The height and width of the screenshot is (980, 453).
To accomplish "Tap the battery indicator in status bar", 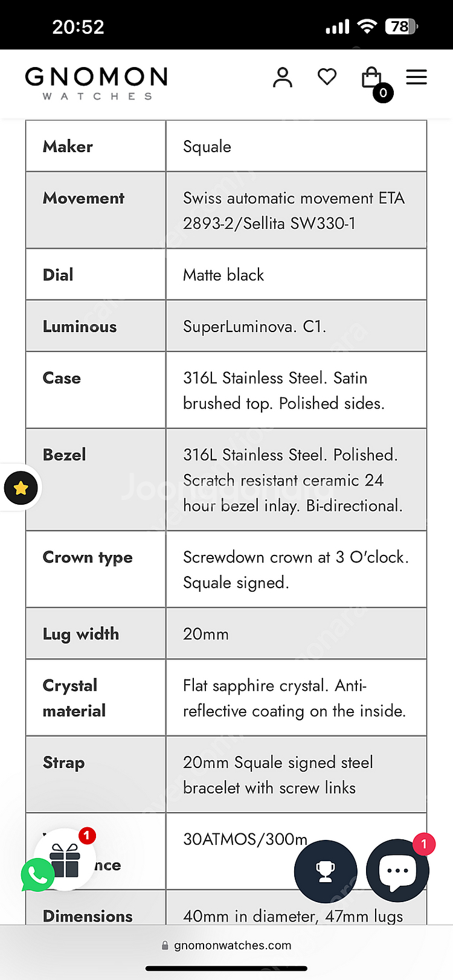I will [x=402, y=27].
